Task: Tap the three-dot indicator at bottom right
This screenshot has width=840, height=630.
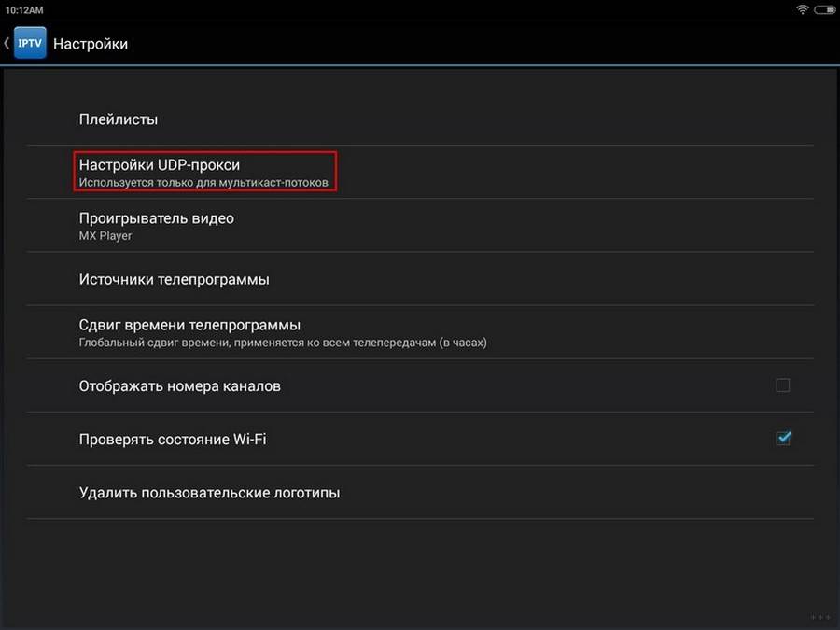Action: [819, 617]
